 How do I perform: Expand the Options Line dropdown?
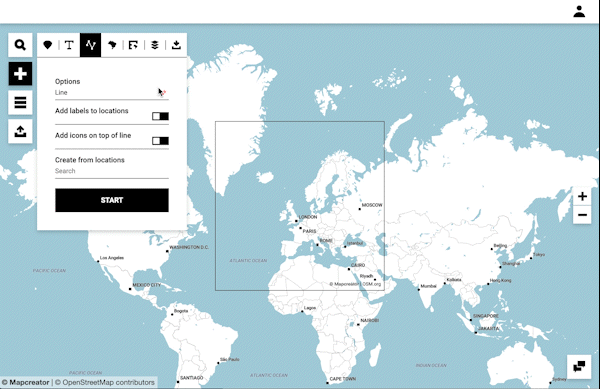(112, 93)
